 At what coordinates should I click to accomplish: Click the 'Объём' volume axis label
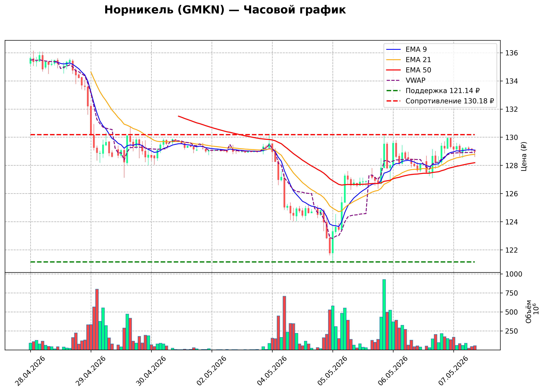point(529,311)
